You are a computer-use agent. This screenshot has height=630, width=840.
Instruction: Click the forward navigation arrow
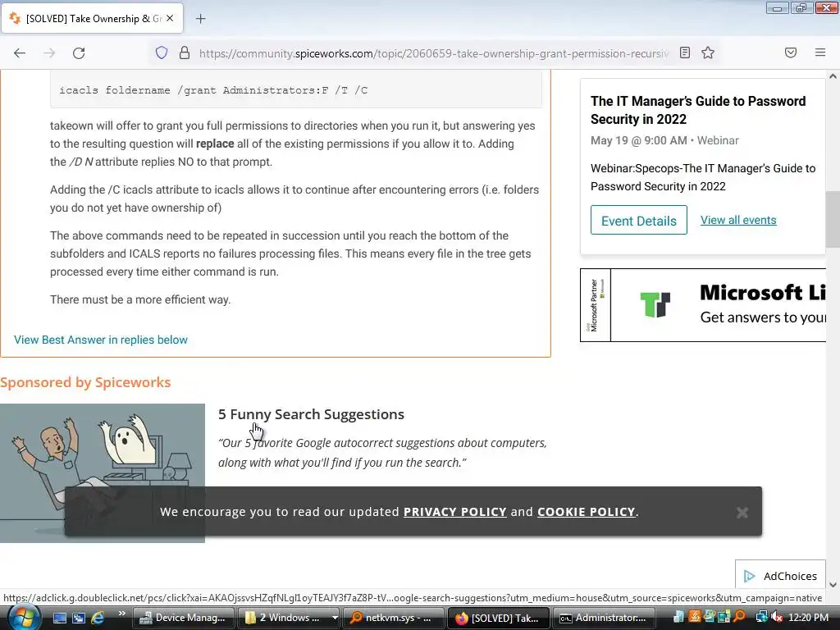click(49, 53)
